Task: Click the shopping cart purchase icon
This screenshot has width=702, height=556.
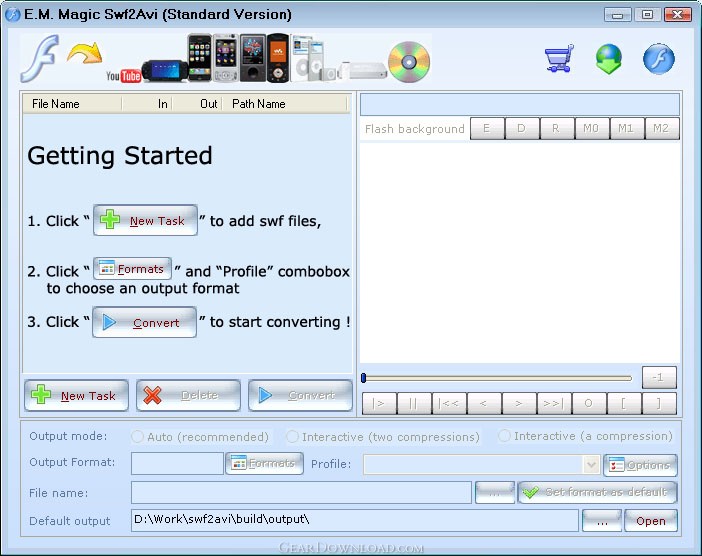Action: pyautogui.click(x=559, y=58)
